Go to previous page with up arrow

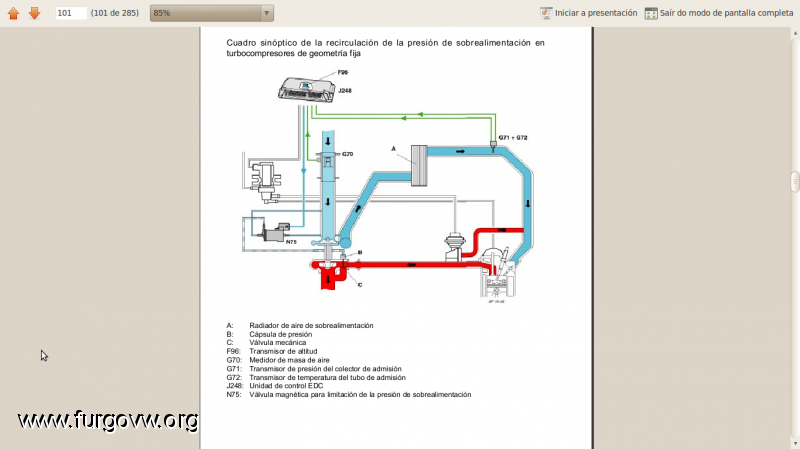pyautogui.click(x=14, y=13)
